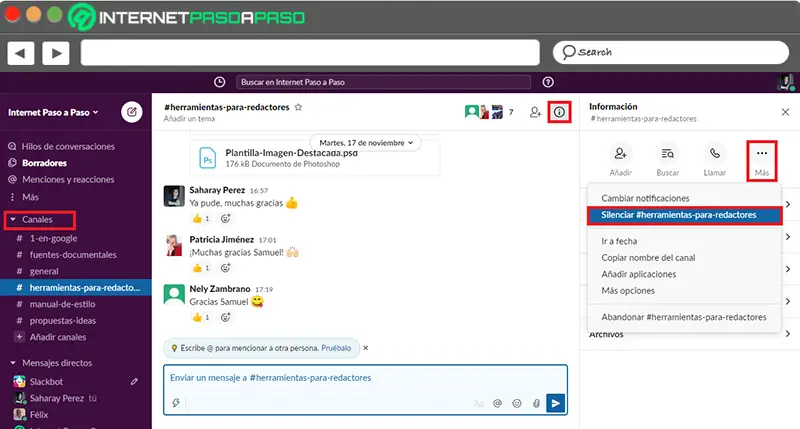The image size is (800, 429).
Task: Click the add people icon in header
Action: [x=535, y=112]
